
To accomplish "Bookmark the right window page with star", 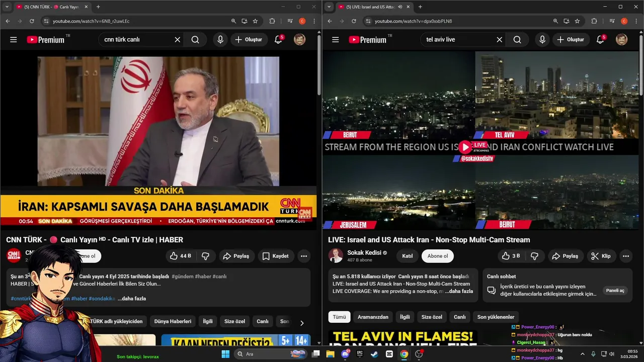I will point(577,21).
